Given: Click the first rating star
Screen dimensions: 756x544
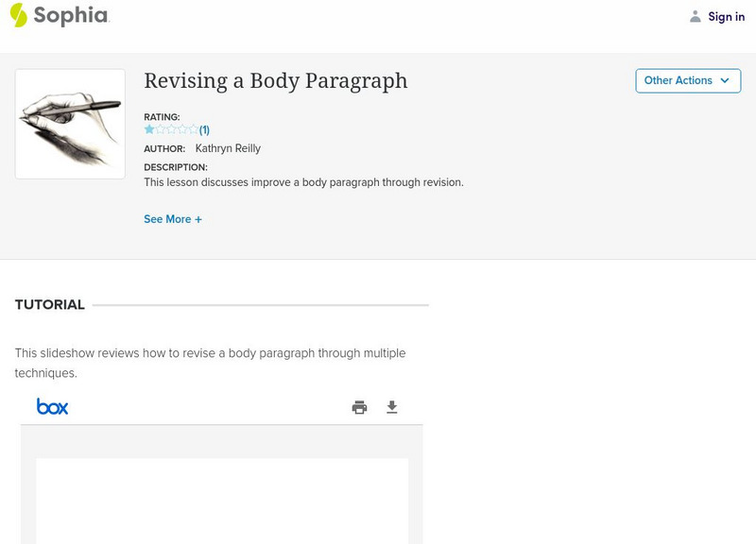Looking at the screenshot, I should pyautogui.click(x=148, y=129).
